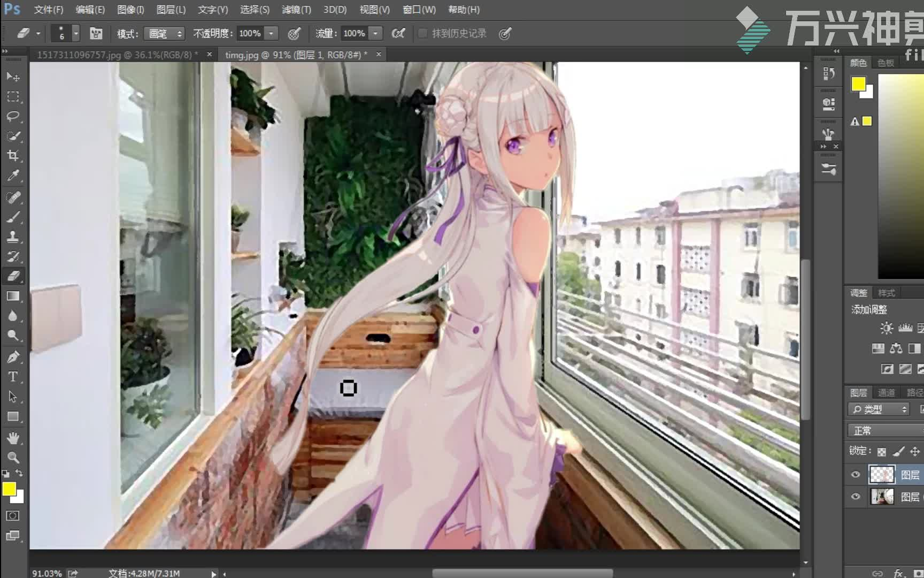The width and height of the screenshot is (924, 578).
Task: Select the History Brush tool
Action: pyautogui.click(x=13, y=256)
